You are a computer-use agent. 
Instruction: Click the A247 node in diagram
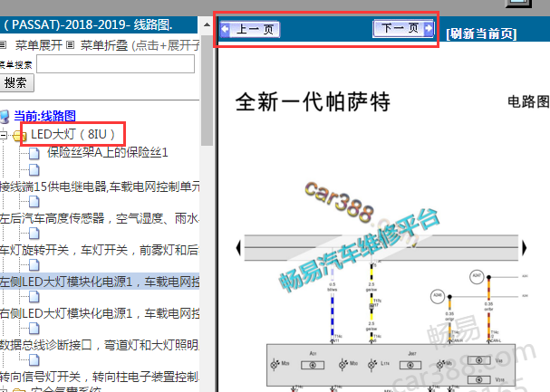pyautogui.click(x=477, y=277)
